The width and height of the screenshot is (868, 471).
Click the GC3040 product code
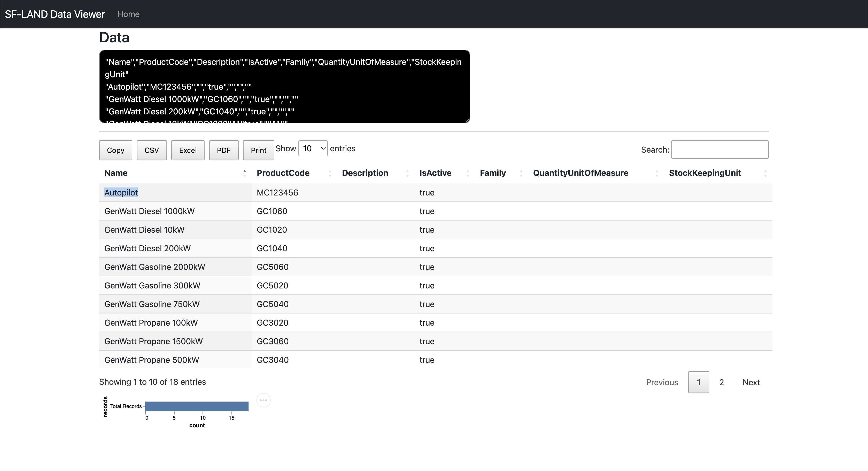(272, 359)
